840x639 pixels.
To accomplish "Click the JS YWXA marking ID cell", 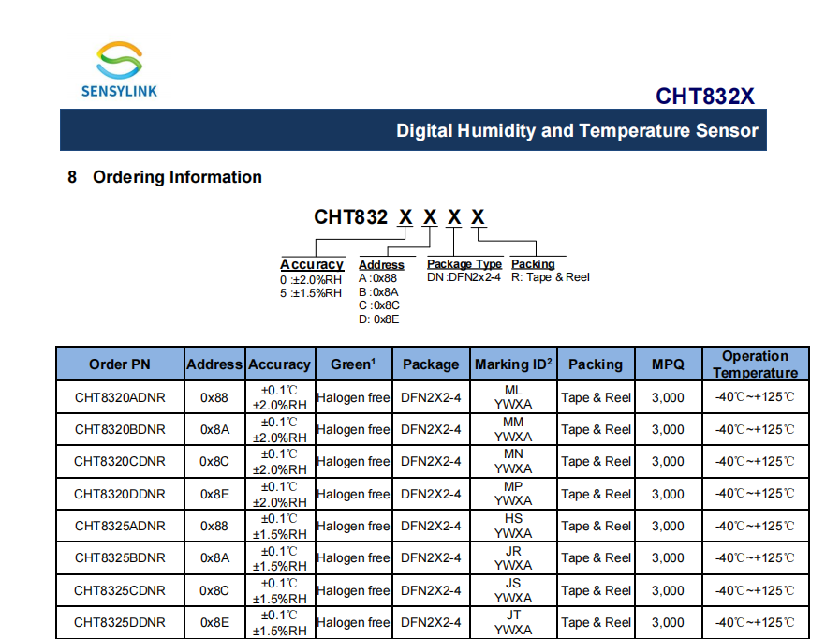I will point(512,590).
